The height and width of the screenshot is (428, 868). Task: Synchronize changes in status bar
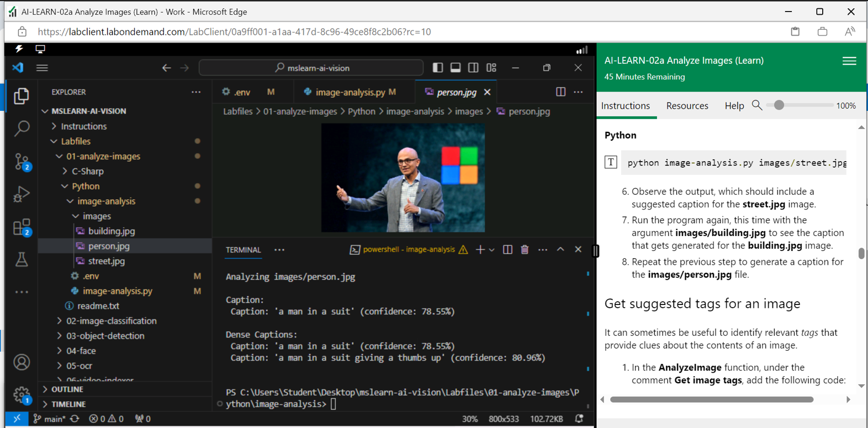click(x=75, y=419)
